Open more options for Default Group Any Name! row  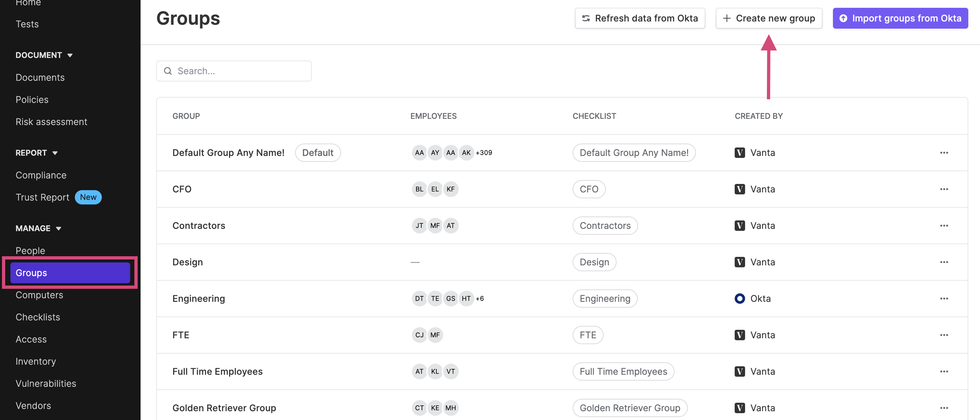coord(944,153)
